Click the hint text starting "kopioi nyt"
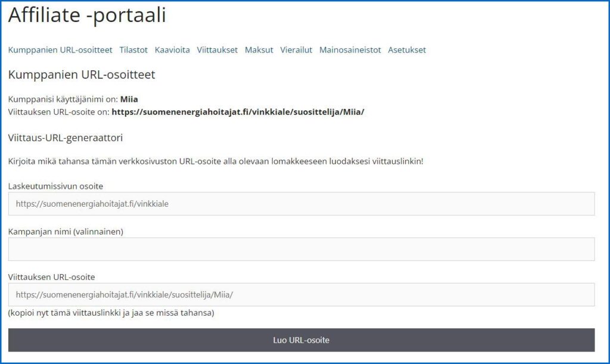Viewport: 610px width, 364px height. (111, 312)
